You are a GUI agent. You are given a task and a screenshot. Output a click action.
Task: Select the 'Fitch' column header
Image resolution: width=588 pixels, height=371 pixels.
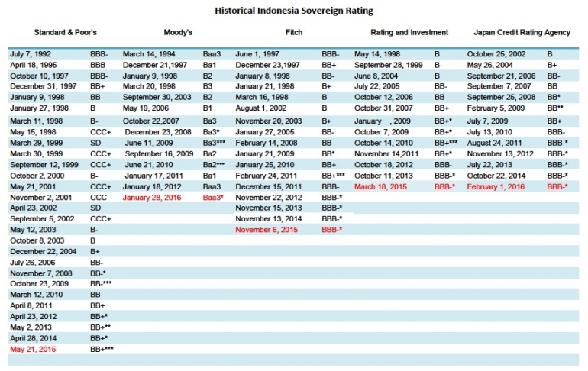[294, 32]
